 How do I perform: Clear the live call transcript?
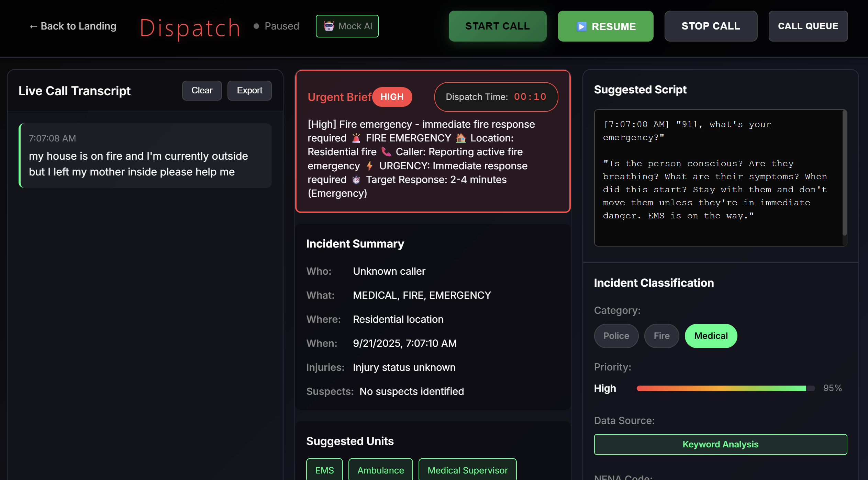[x=202, y=91]
